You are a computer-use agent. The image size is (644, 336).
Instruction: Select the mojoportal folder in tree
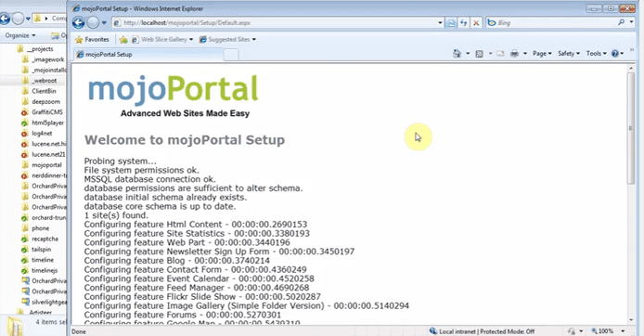42,164
